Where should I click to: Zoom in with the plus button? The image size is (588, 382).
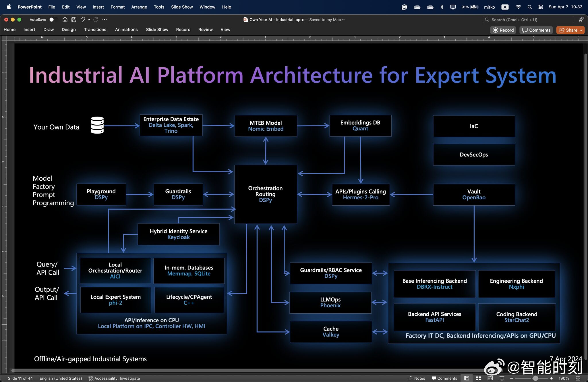coord(551,378)
